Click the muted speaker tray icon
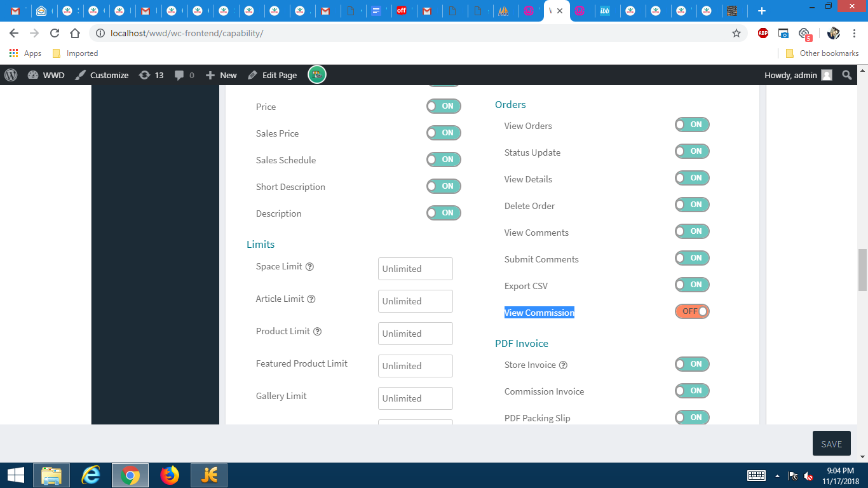Image resolution: width=868 pixels, height=488 pixels. (x=808, y=476)
